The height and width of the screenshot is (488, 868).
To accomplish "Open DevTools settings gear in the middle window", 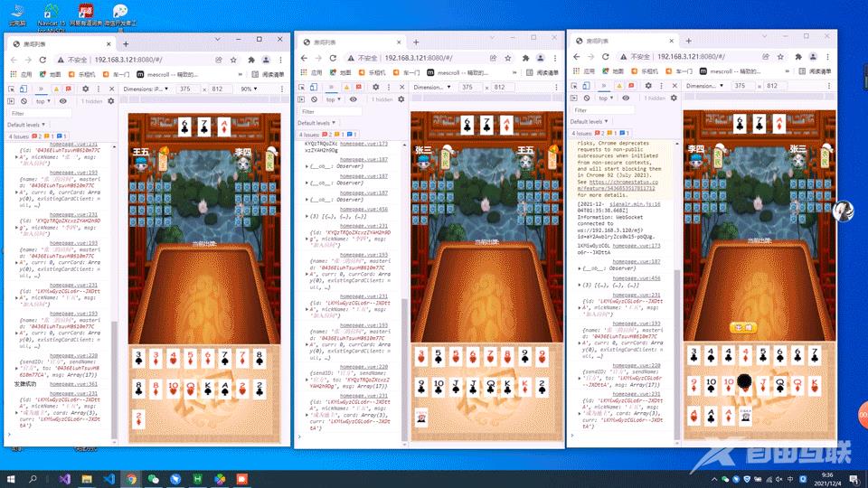I will 375,87.
